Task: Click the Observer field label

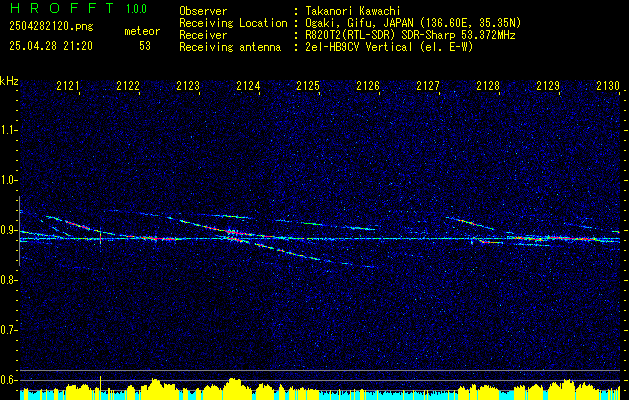Action: 203,11
